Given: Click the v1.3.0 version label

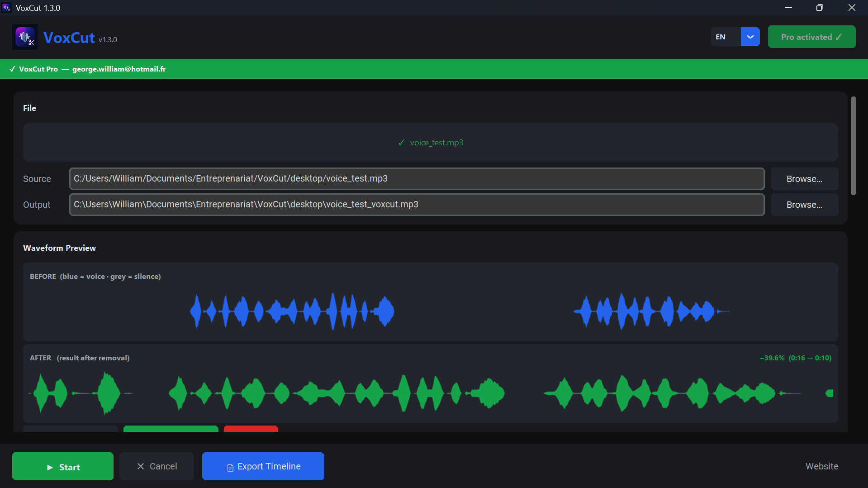Looking at the screenshot, I should (108, 40).
